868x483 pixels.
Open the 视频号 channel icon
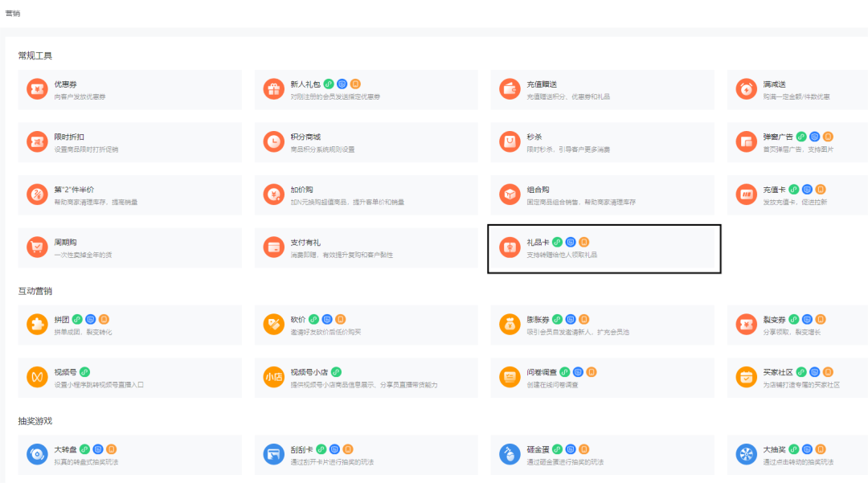point(37,377)
